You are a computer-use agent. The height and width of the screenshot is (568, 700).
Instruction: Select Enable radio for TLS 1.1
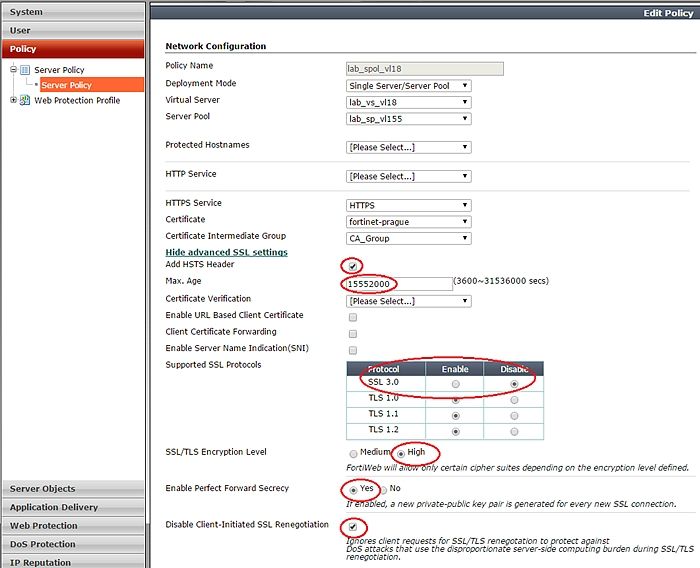pos(455,416)
